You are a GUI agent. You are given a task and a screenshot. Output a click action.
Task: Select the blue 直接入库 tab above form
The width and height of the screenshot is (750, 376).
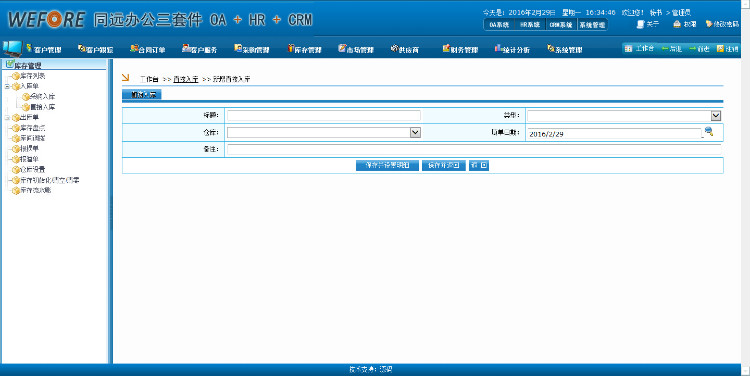pyautogui.click(x=142, y=95)
